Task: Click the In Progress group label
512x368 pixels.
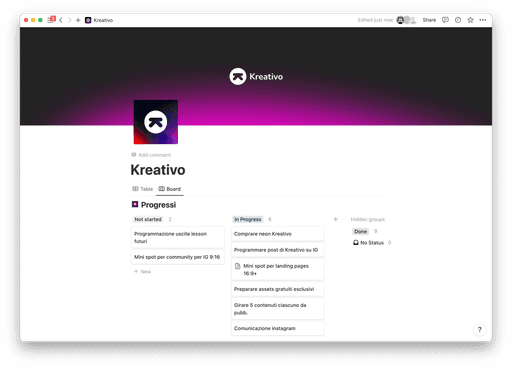Action: (x=248, y=219)
